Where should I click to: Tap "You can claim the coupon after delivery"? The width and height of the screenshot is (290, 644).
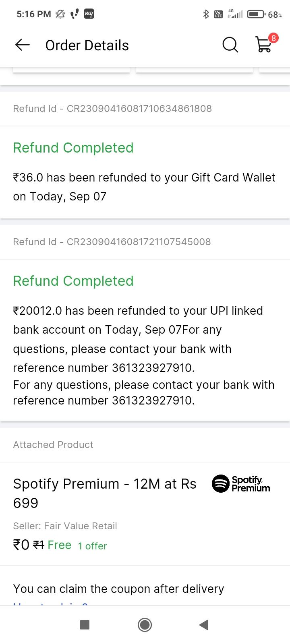[x=118, y=589]
